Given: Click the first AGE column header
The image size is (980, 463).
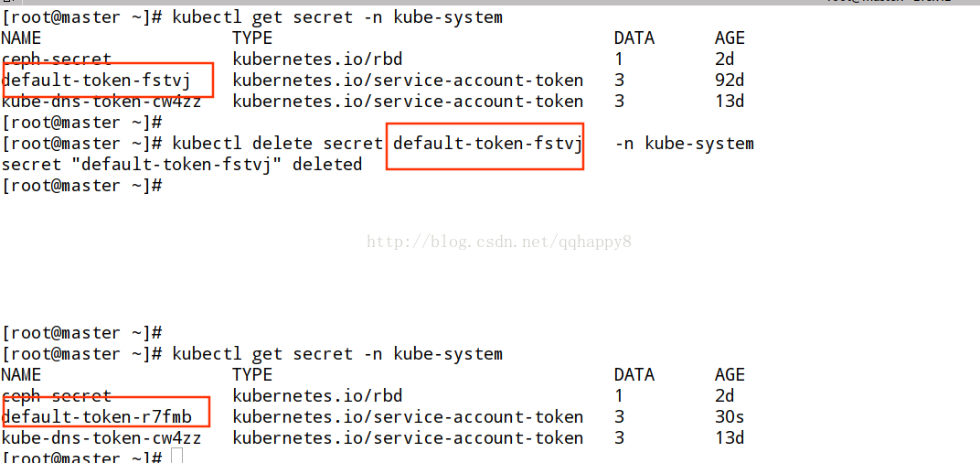Looking at the screenshot, I should pos(730,38).
